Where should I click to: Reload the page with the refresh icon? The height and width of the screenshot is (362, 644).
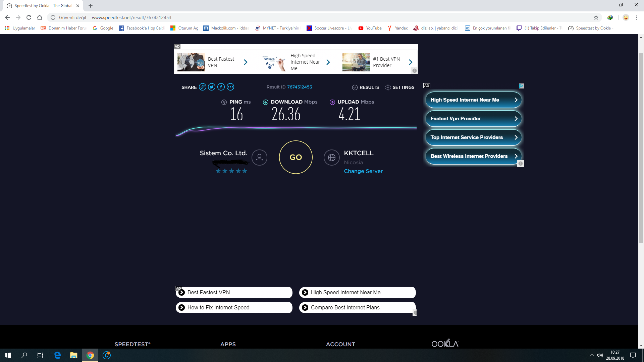[29, 17]
